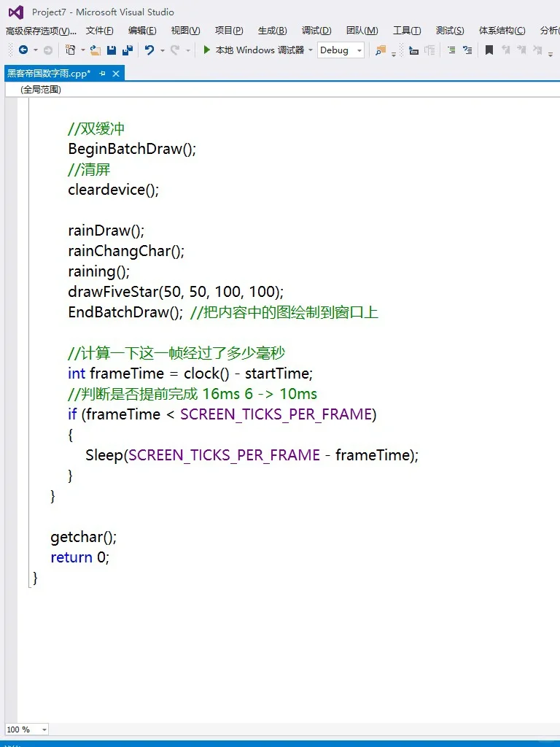560x747 pixels.
Task: Click on rainDraw(); code line
Action: point(106,231)
